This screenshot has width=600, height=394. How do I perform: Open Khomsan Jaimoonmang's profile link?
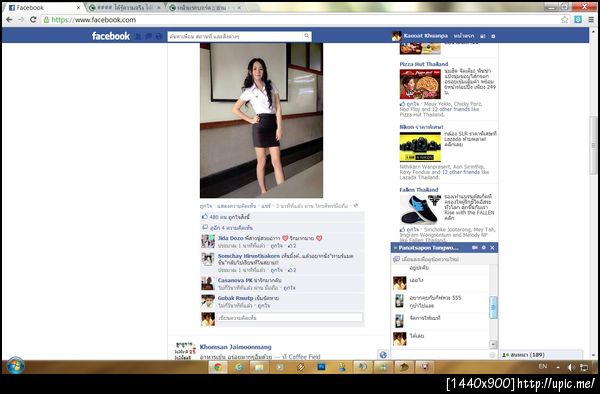[235, 347]
